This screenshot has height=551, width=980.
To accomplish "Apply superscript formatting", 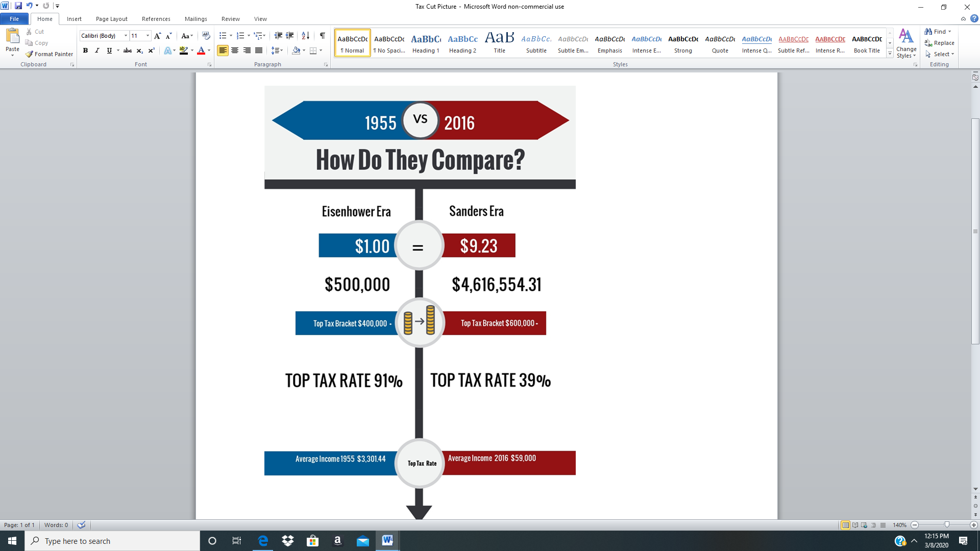I will point(151,51).
